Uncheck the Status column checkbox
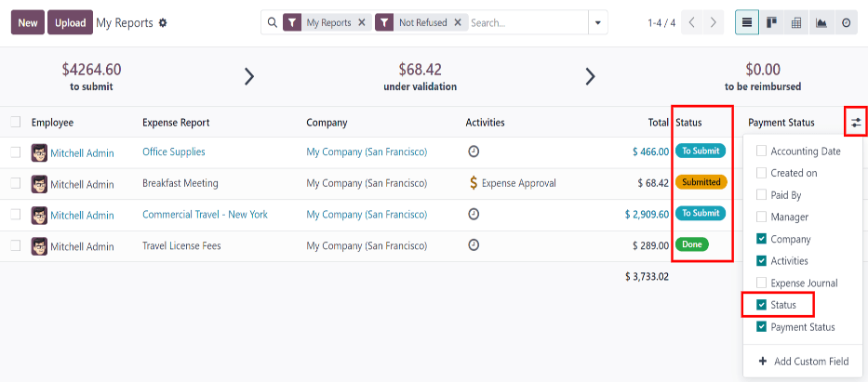This screenshot has height=382, width=868. (x=762, y=305)
